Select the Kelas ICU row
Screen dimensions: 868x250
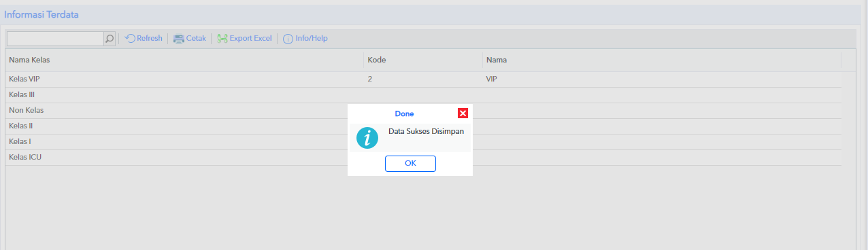pyautogui.click(x=423, y=157)
